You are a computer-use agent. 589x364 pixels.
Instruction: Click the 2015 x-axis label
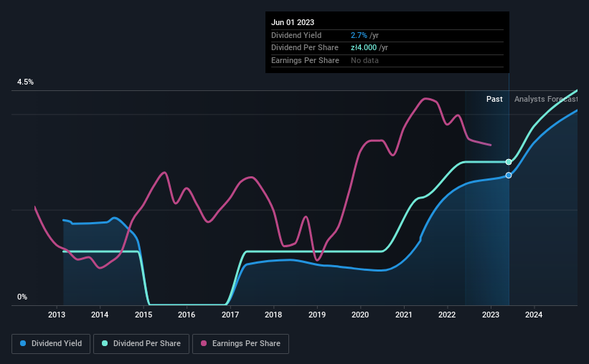(x=143, y=315)
